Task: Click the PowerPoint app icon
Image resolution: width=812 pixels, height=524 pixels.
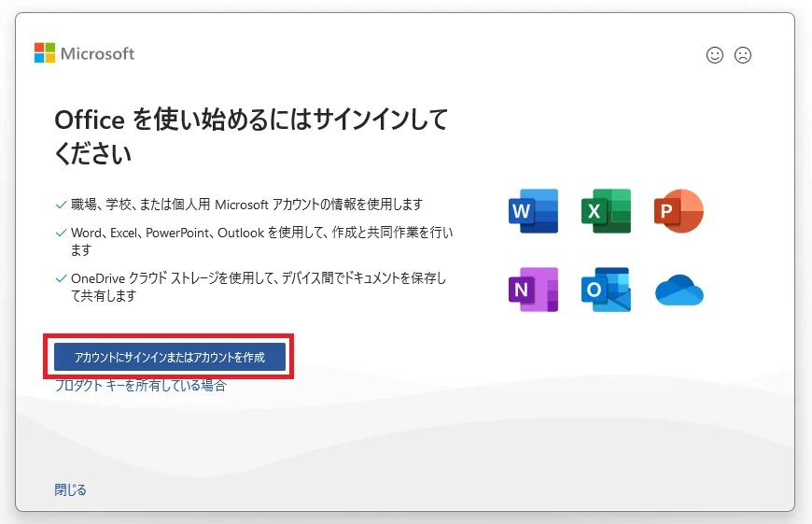Action: (679, 211)
